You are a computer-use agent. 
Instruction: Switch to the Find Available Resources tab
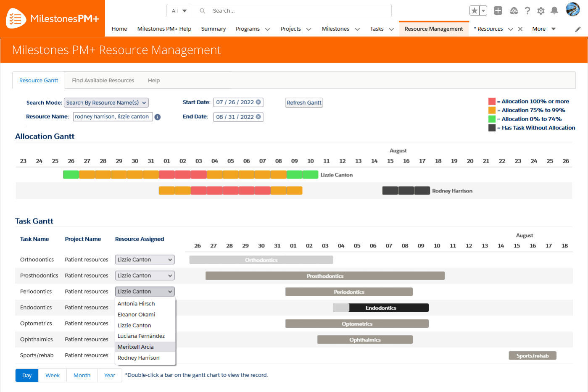pyautogui.click(x=103, y=80)
